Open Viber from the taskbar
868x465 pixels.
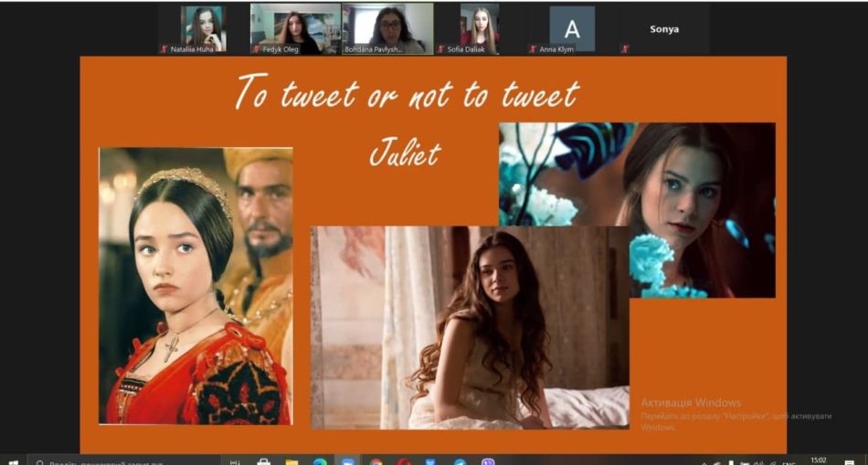(488, 461)
